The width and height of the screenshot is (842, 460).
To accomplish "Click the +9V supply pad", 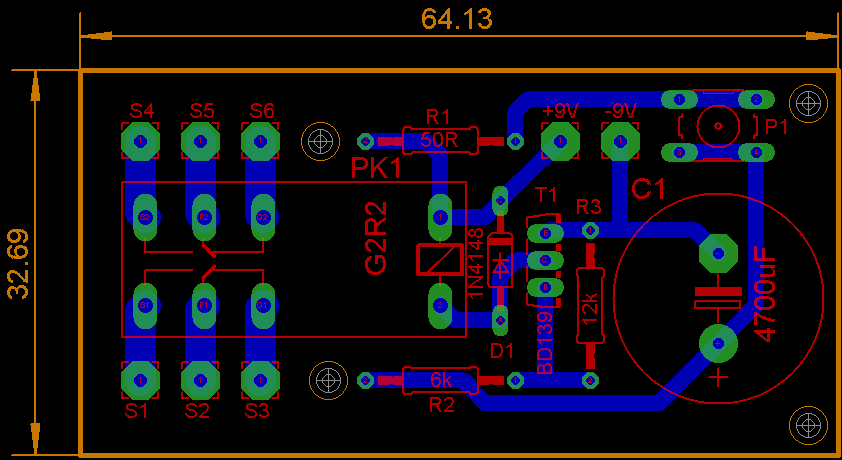I will pyautogui.click(x=560, y=141).
